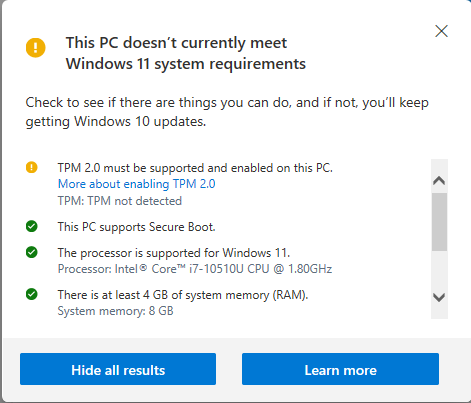
Task: Click the green check beside processor supported
Action: click(32, 252)
